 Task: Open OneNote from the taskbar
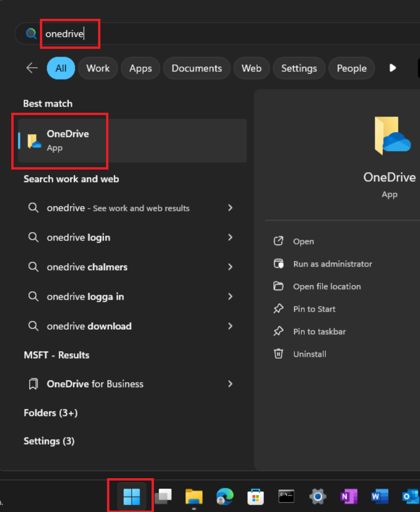point(349,496)
